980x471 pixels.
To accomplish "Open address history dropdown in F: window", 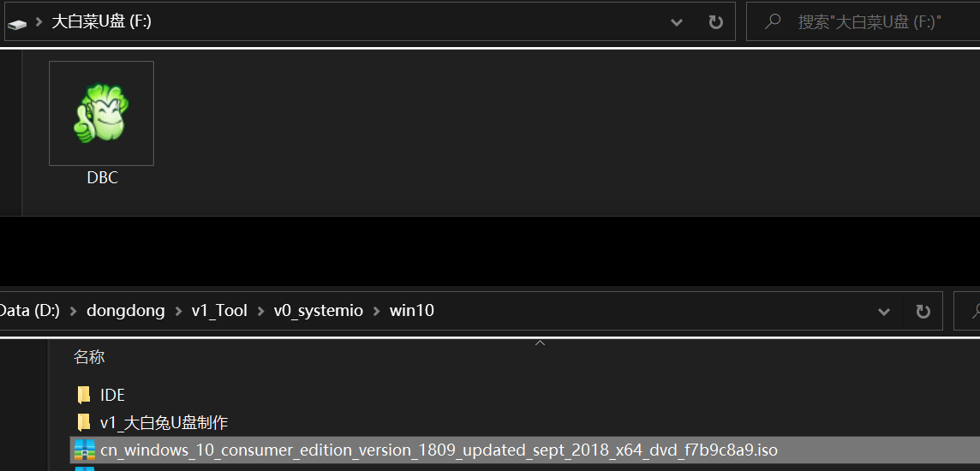I will click(x=677, y=22).
